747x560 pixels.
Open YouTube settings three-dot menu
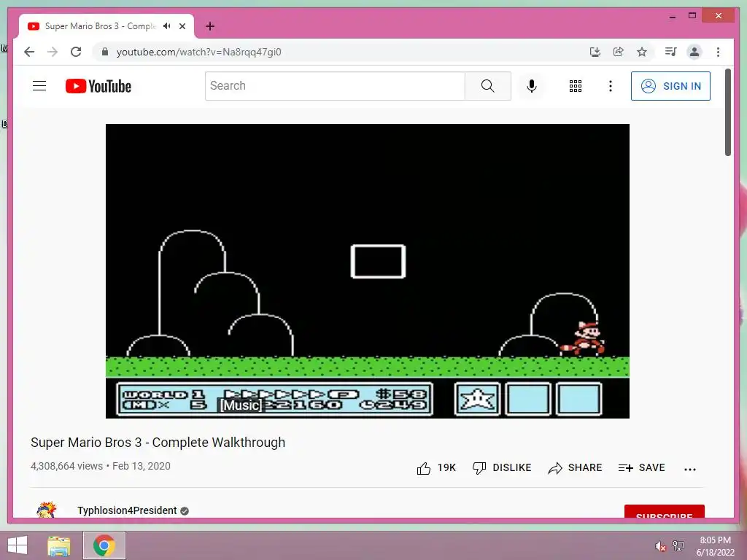(611, 86)
